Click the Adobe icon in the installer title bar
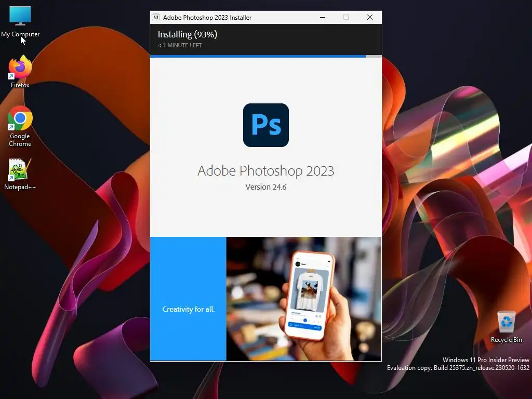 pyautogui.click(x=156, y=17)
